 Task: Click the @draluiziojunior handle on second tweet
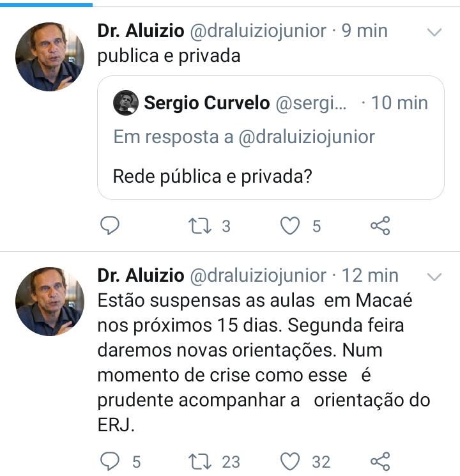[258, 275]
